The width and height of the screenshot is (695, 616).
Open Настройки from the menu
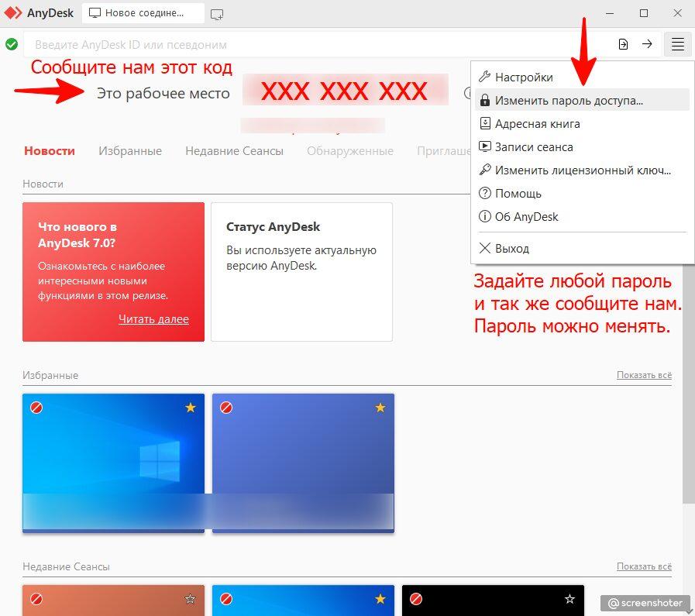tap(582, 77)
